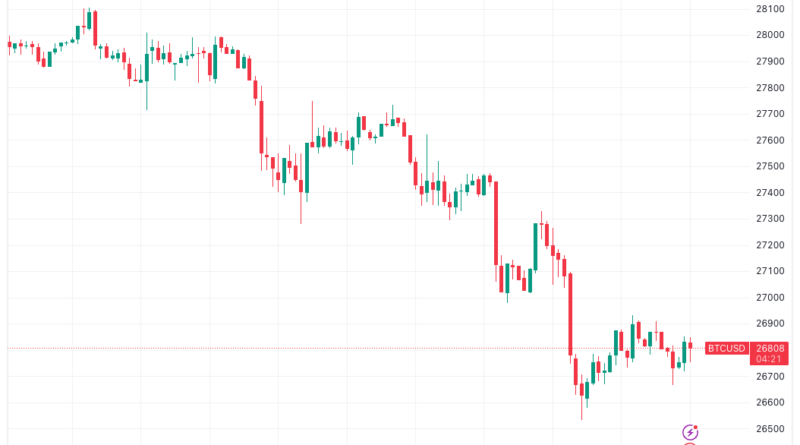Select the 27700 mark on price scale

[772, 114]
